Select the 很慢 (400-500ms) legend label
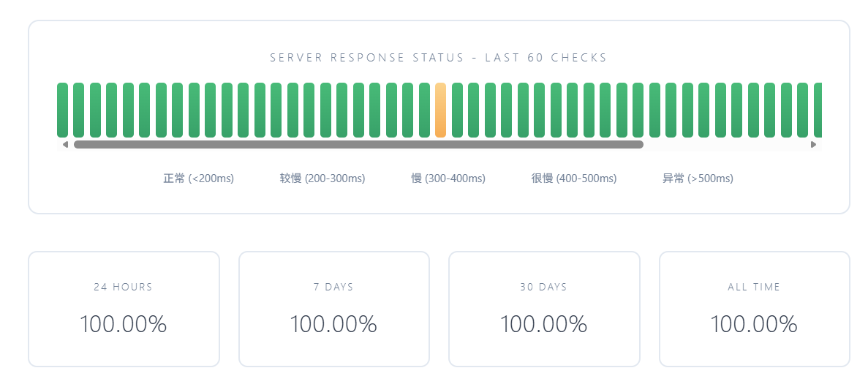Image resolution: width=868 pixels, height=387 pixels. (573, 179)
